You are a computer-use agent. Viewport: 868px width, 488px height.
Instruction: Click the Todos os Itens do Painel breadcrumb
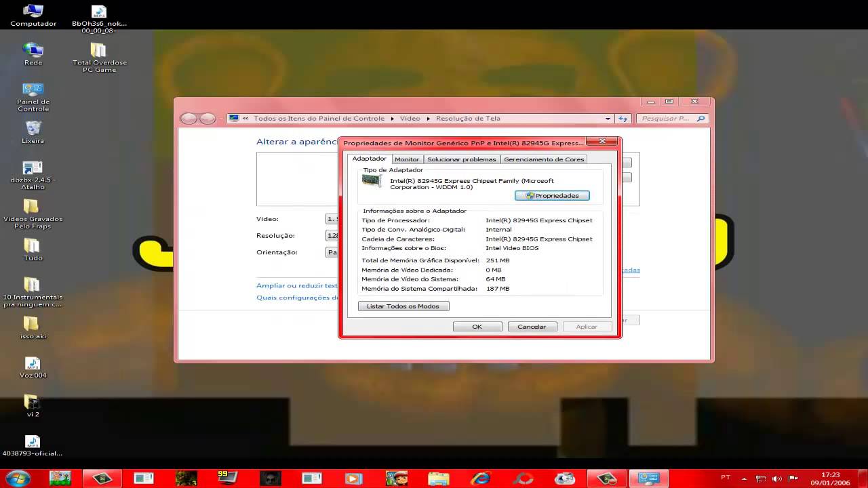(x=319, y=119)
